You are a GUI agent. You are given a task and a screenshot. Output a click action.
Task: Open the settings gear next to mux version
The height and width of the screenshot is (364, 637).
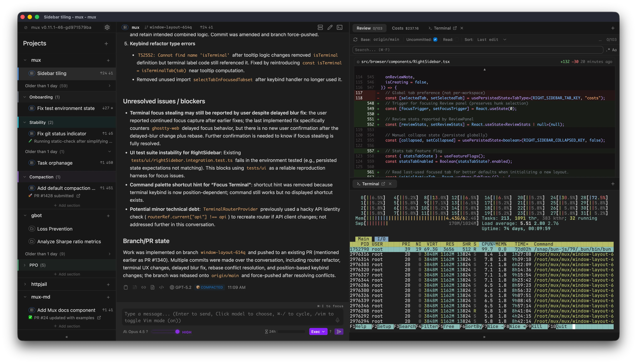click(x=107, y=28)
